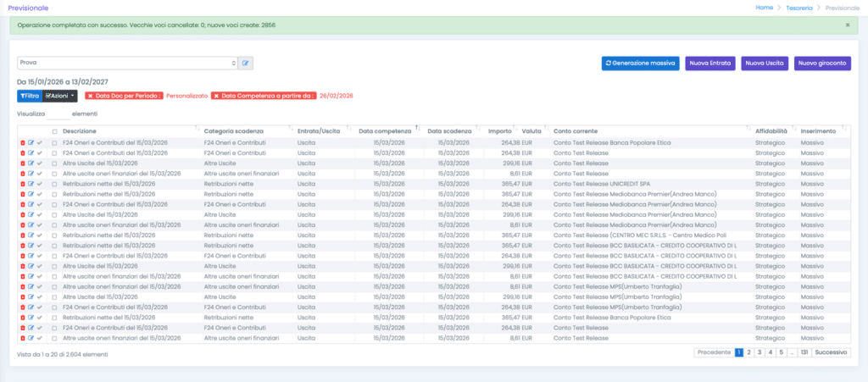Dismiss the green success notification
868x382 pixels.
pos(848,25)
